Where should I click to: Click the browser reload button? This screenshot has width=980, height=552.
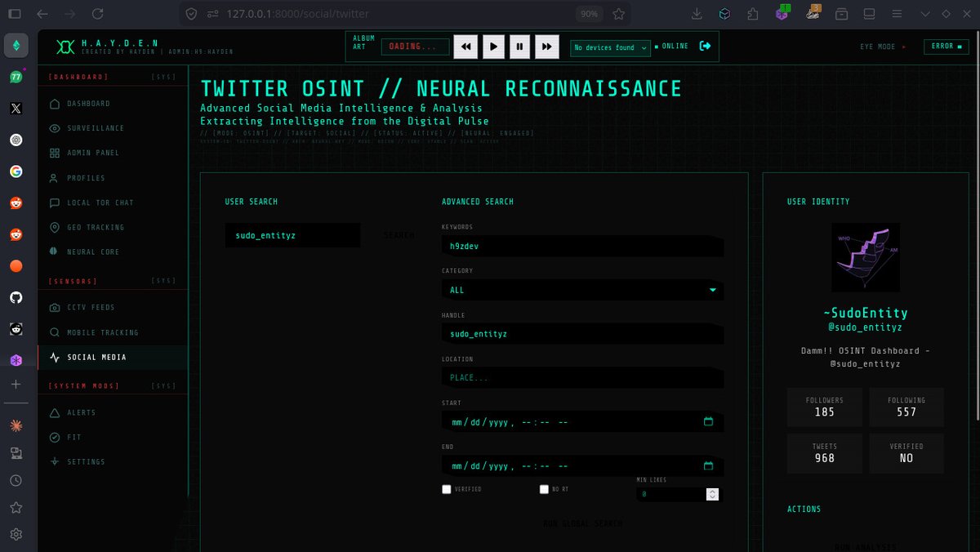[x=97, y=14]
